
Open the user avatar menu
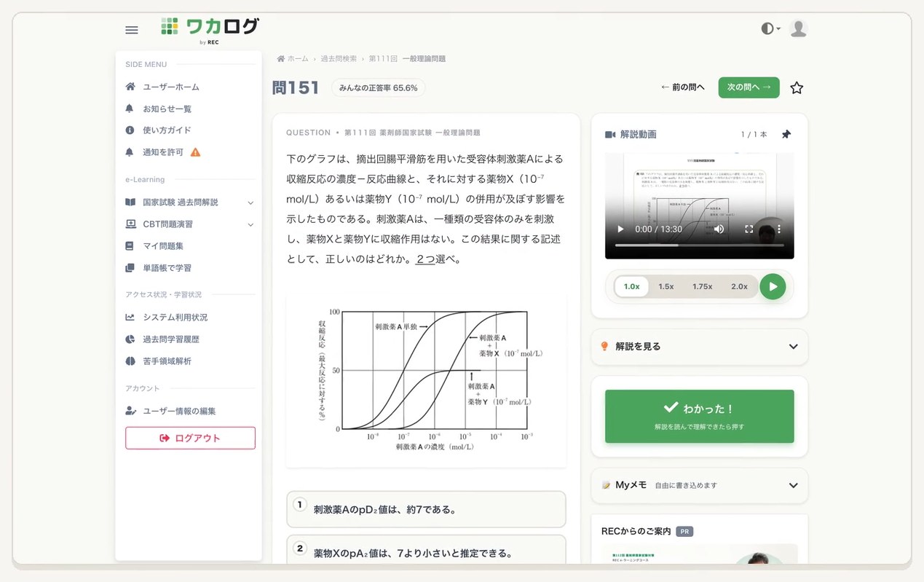point(798,28)
